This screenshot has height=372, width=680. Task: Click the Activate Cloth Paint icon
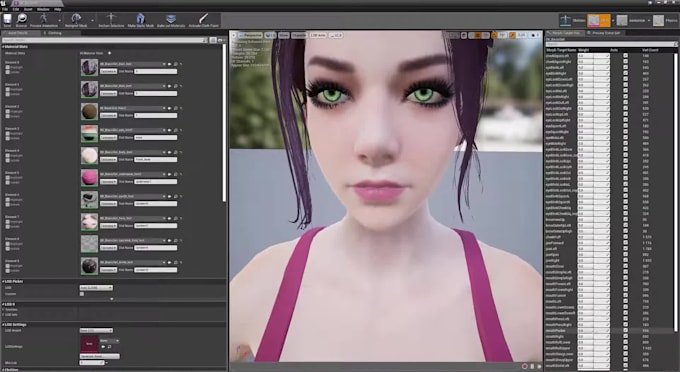203,20
